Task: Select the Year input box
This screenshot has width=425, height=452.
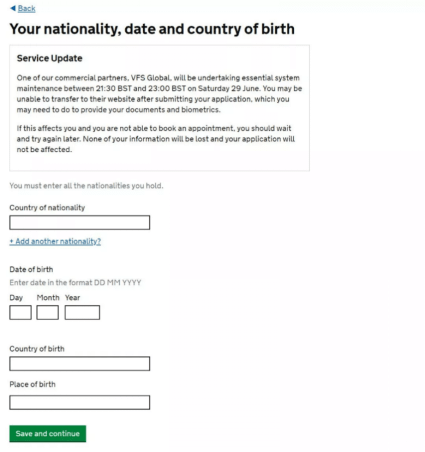Action: point(82,312)
